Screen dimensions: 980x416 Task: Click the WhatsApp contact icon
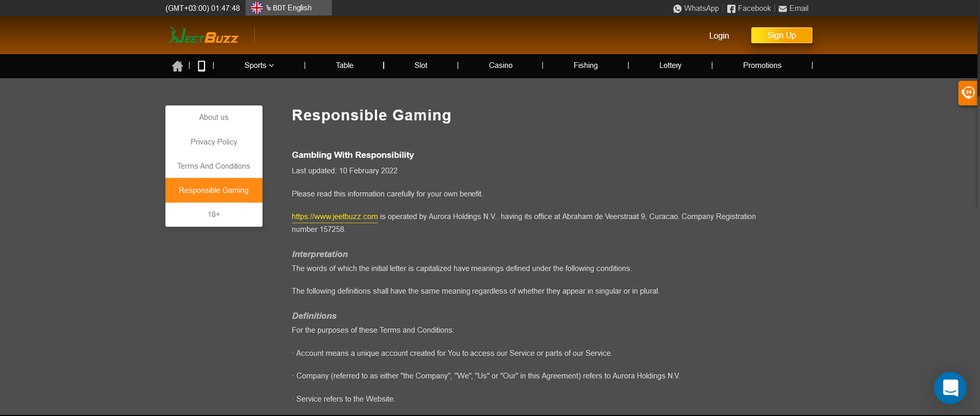[678, 9]
